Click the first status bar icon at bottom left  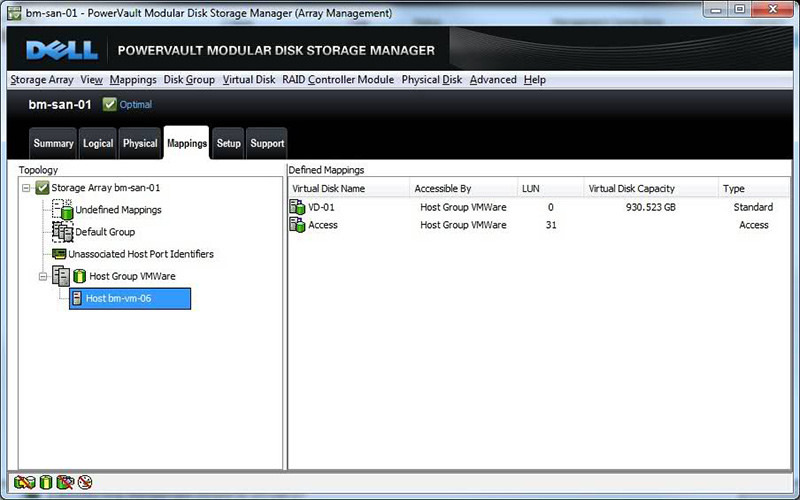click(x=24, y=482)
